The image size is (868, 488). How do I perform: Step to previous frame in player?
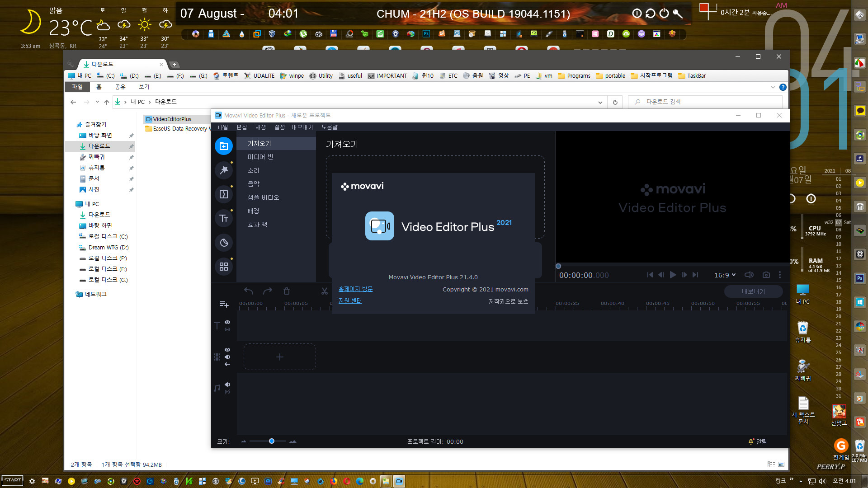661,275
